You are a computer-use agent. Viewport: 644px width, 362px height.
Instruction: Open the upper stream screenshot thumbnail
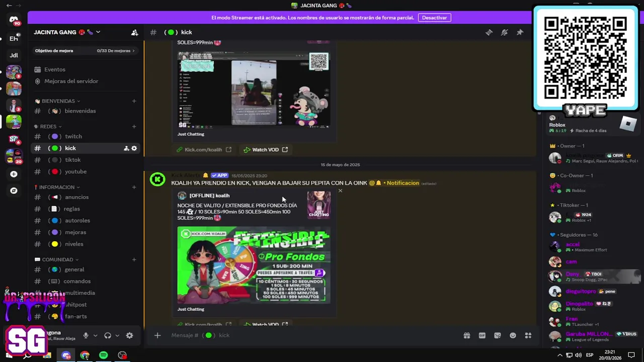[x=254, y=90]
